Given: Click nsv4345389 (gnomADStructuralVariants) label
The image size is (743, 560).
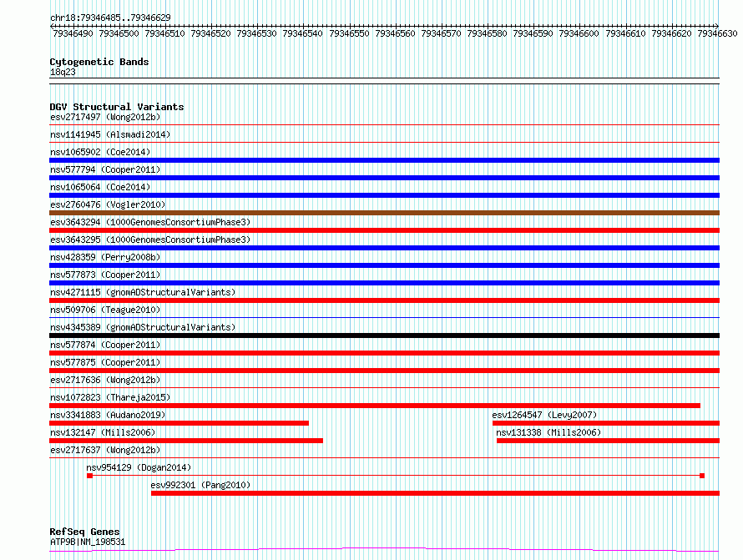Looking at the screenshot, I should pyautogui.click(x=143, y=327).
